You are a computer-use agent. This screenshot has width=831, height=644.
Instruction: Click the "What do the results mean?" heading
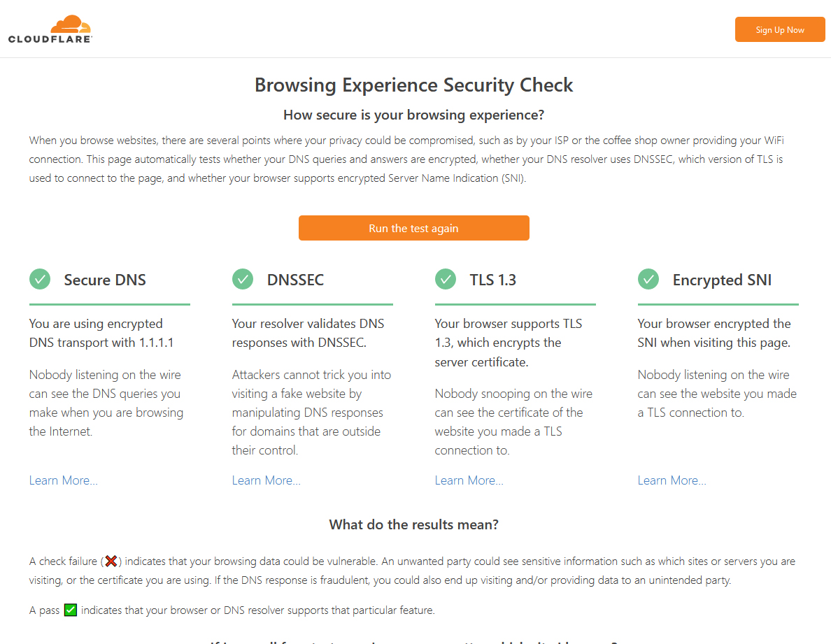413,524
